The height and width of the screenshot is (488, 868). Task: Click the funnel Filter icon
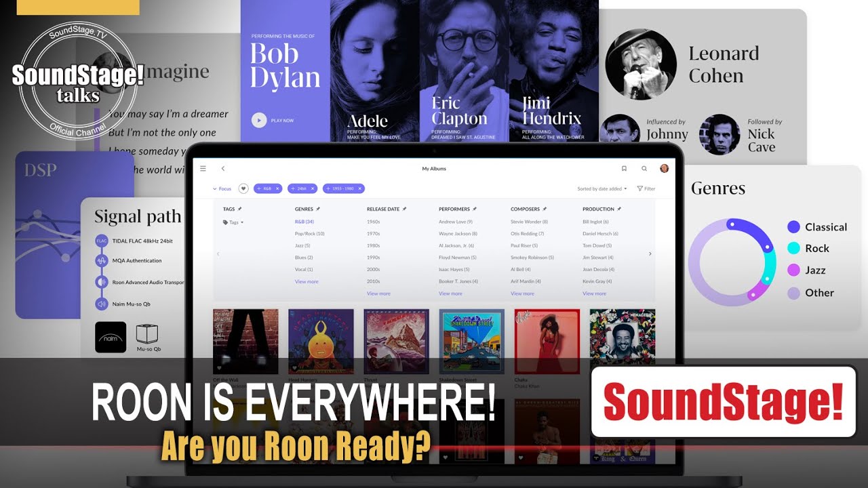coord(639,188)
